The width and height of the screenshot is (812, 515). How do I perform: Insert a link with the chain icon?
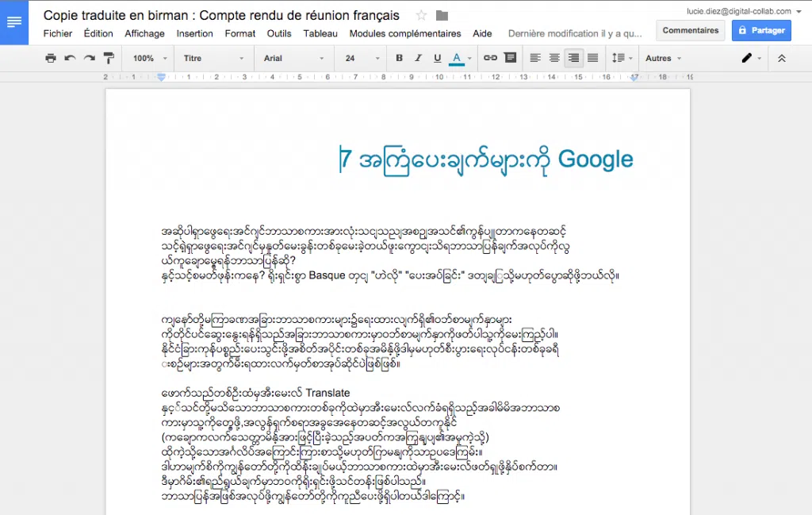(490, 58)
